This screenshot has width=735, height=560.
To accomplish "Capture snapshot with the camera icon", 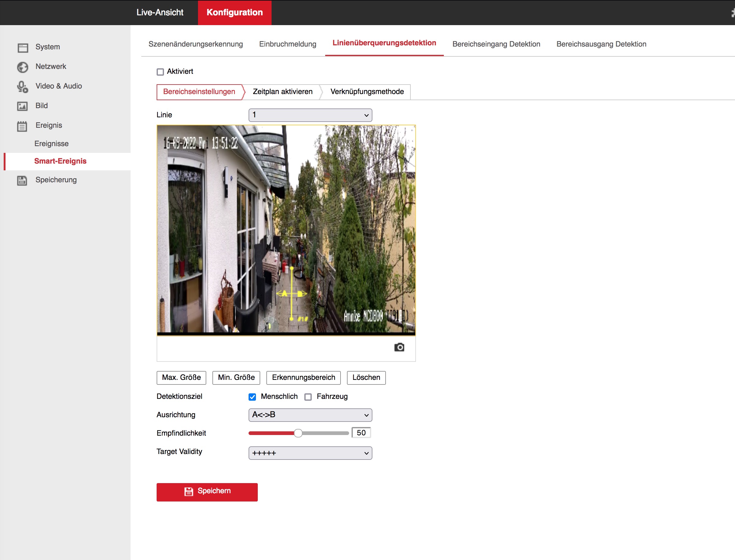I will (399, 347).
